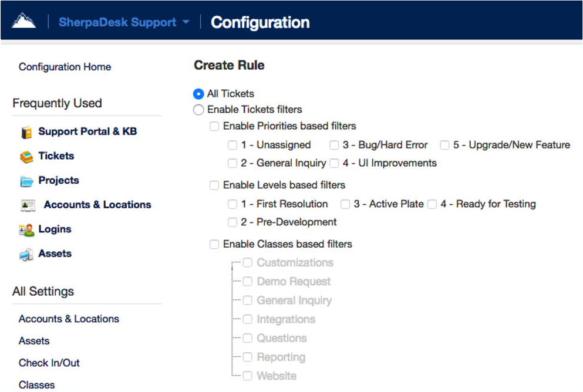Open Classes under All Settings

click(x=36, y=384)
